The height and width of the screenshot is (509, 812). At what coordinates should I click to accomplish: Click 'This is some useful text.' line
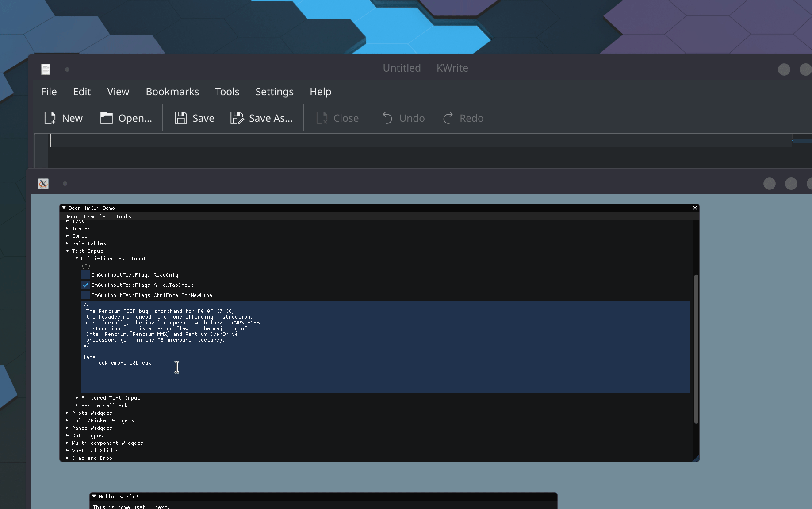(x=131, y=507)
